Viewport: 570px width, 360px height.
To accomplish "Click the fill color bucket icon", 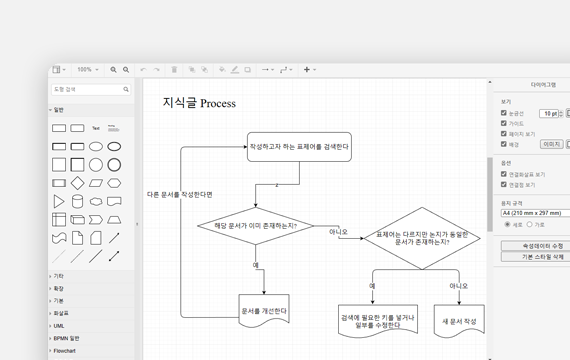I will [222, 69].
